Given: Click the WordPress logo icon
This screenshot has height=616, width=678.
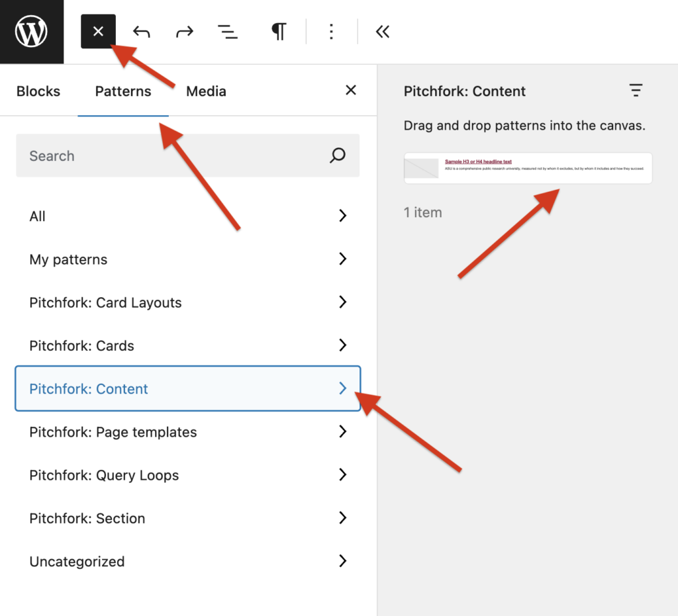Looking at the screenshot, I should (32, 32).
